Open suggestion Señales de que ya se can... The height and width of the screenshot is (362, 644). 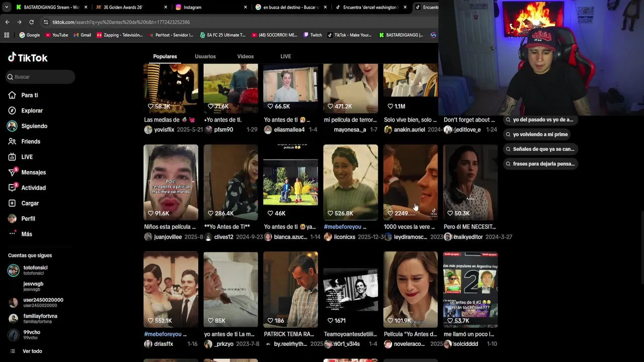click(x=540, y=149)
